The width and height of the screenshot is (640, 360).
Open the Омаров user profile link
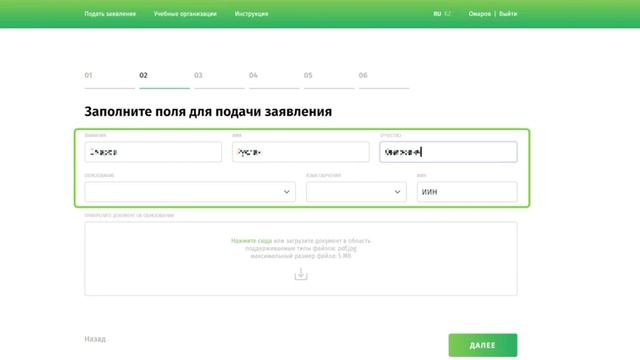pyautogui.click(x=480, y=14)
